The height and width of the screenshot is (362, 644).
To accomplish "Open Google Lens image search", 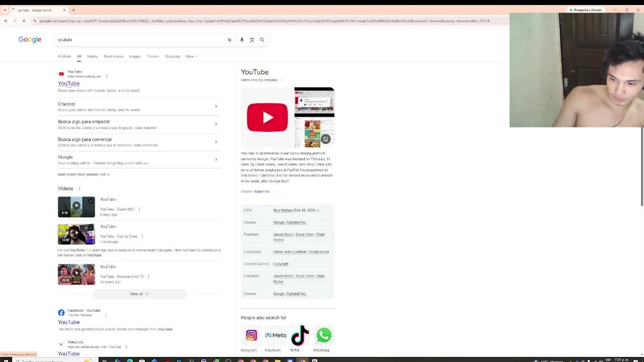I will click(x=252, y=40).
